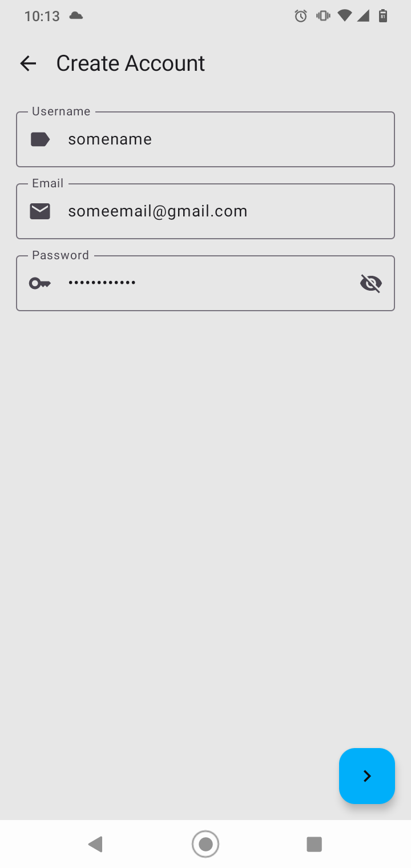Tap the tag icon in Username field

[x=40, y=139]
